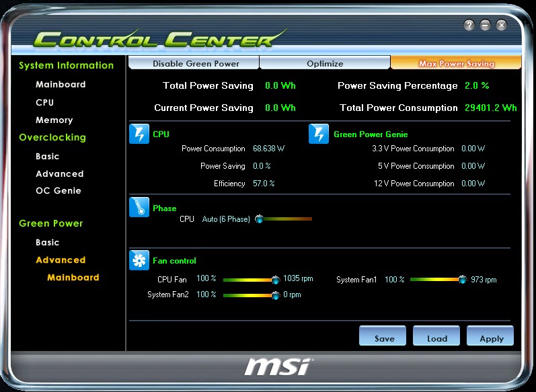
Task: Click the Phase thermometer icon
Action: coord(139,207)
